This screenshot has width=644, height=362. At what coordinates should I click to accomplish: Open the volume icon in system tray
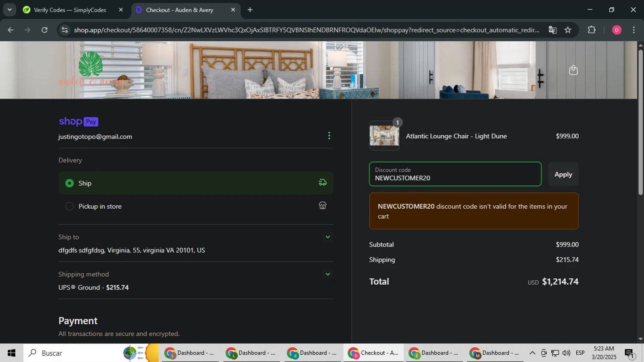tap(566, 353)
